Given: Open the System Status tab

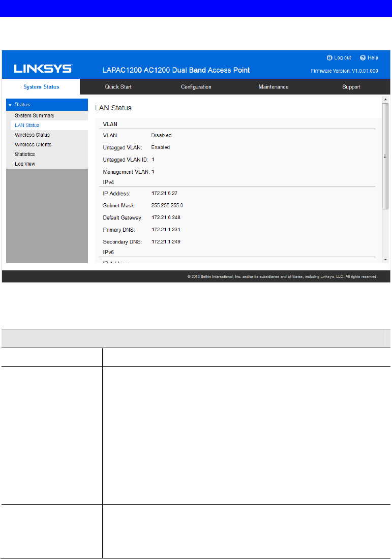Looking at the screenshot, I should [x=41, y=86].
